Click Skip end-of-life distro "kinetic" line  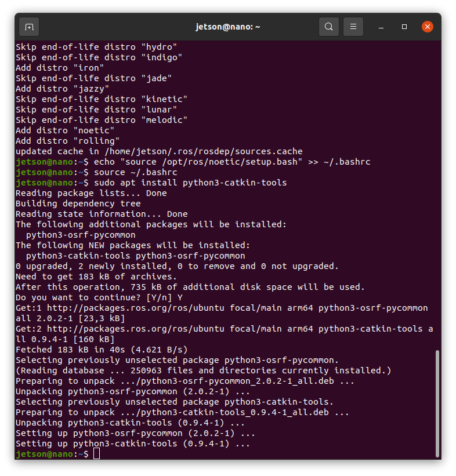click(102, 99)
